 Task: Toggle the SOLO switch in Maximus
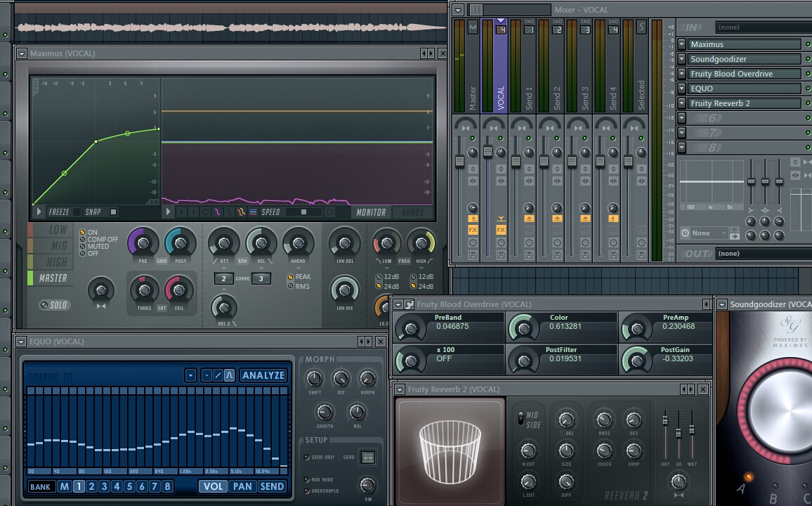pos(55,305)
